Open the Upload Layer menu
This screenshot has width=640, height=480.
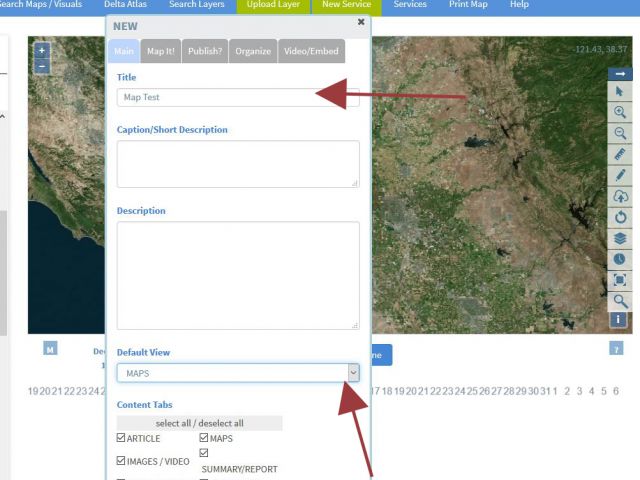pyautogui.click(x=275, y=5)
